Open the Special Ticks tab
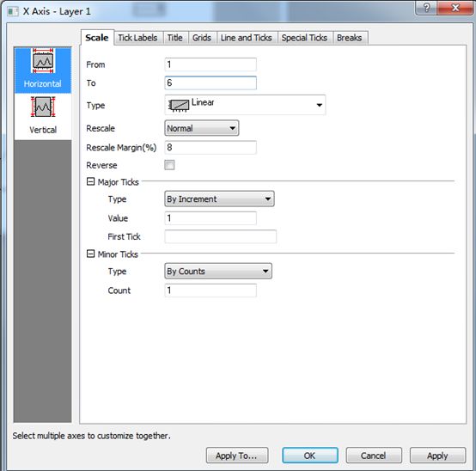This screenshot has width=476, height=471. click(x=304, y=38)
